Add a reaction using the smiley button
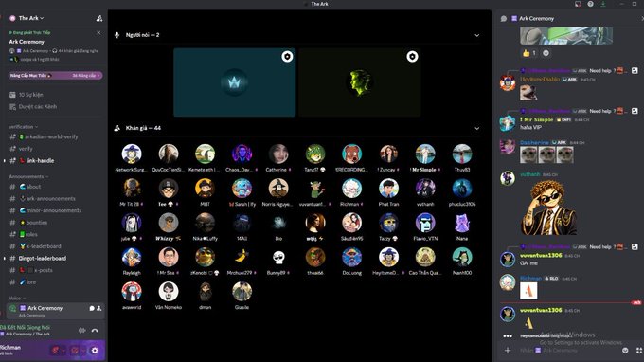This screenshot has width=644, height=362. tap(546, 53)
